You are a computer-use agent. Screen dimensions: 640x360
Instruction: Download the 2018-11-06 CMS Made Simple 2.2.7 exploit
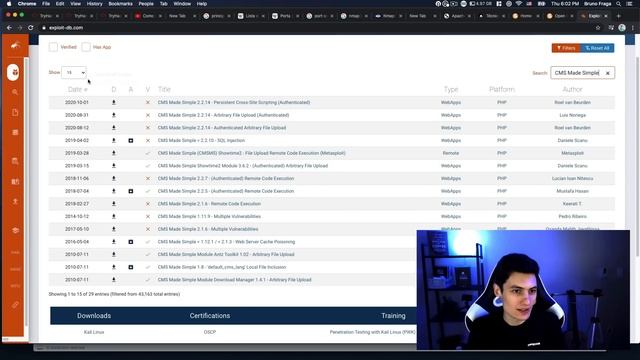(x=114, y=178)
